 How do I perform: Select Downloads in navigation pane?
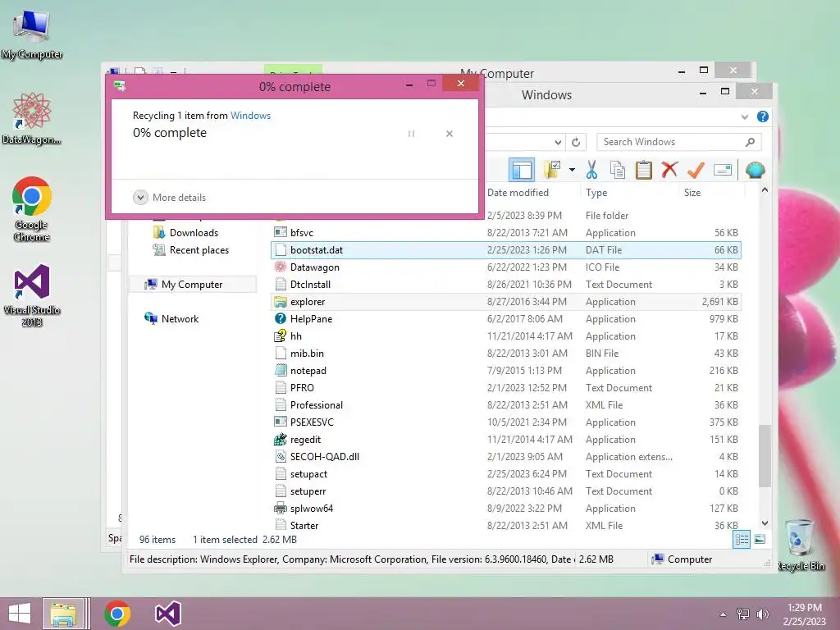185,232
